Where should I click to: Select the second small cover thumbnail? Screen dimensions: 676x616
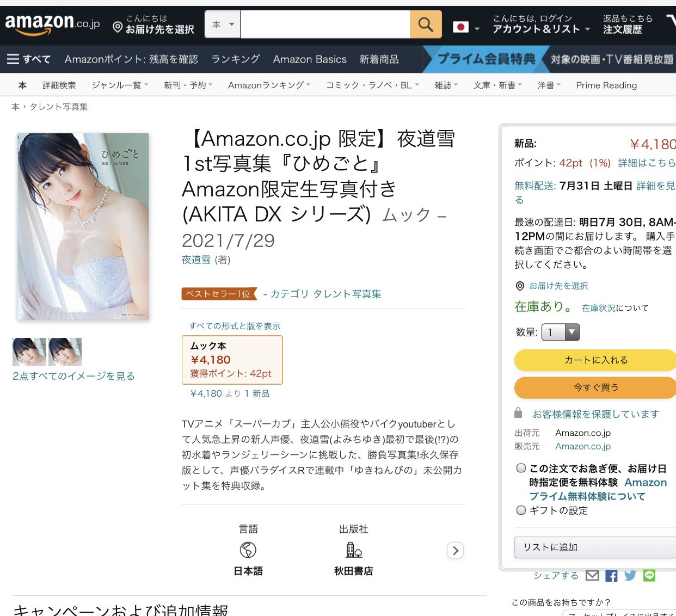(x=65, y=352)
